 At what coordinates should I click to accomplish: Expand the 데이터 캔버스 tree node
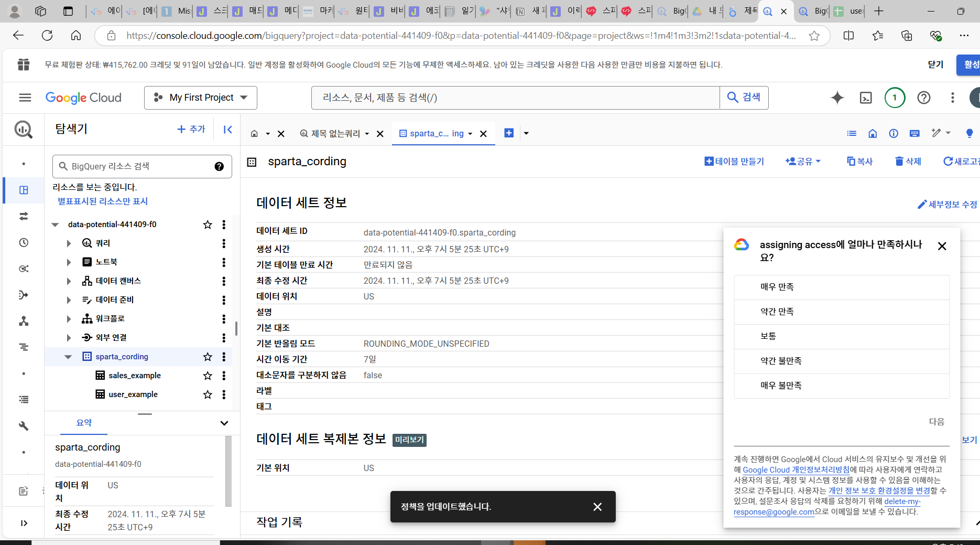pyautogui.click(x=69, y=281)
